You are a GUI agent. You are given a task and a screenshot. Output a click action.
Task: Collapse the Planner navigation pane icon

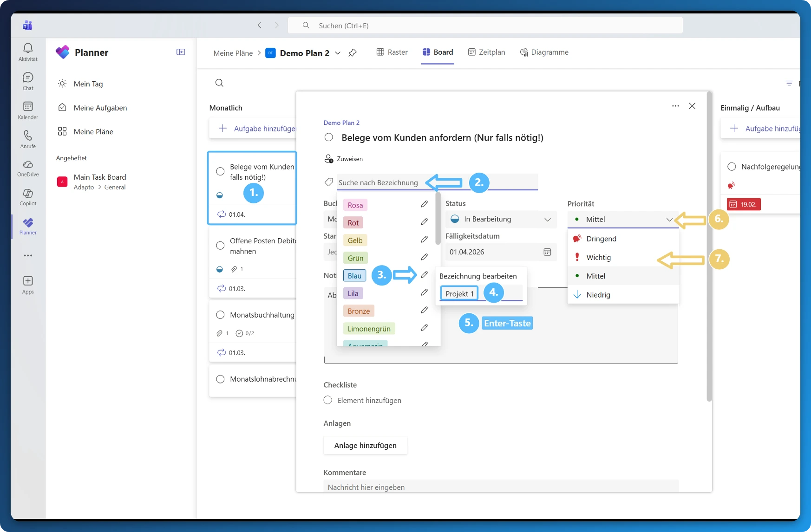181,52
